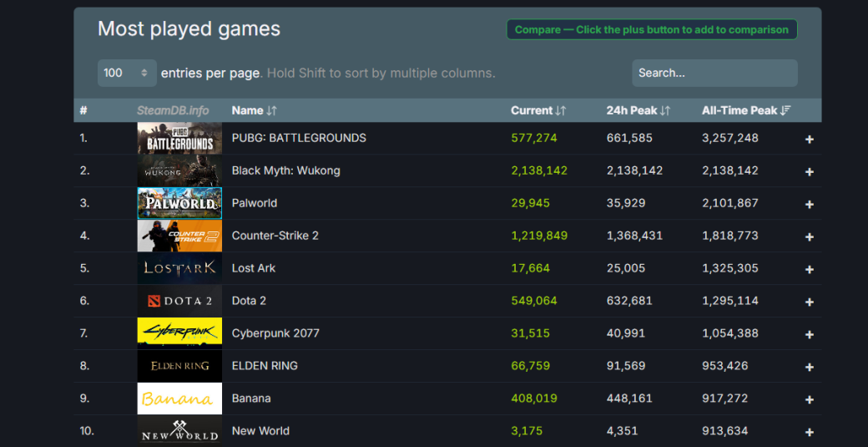This screenshot has height=447, width=868.
Task: Select current player count 29,945
Action: point(530,203)
